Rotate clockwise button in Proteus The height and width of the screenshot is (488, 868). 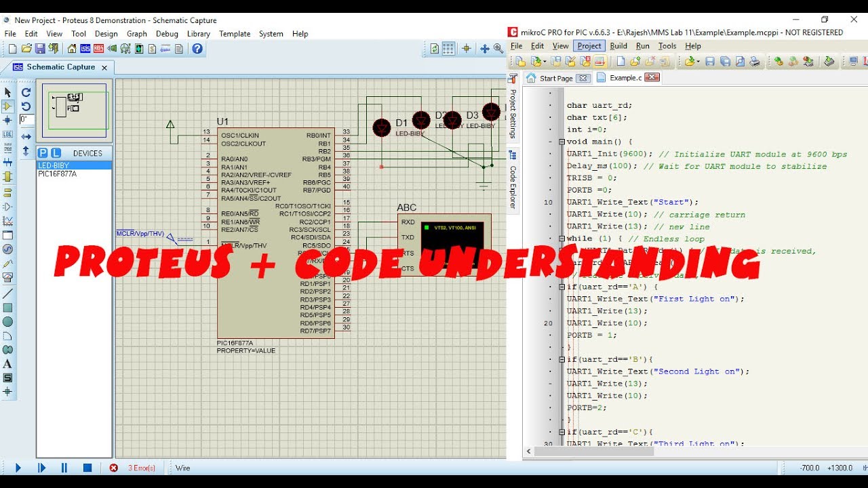coord(26,92)
